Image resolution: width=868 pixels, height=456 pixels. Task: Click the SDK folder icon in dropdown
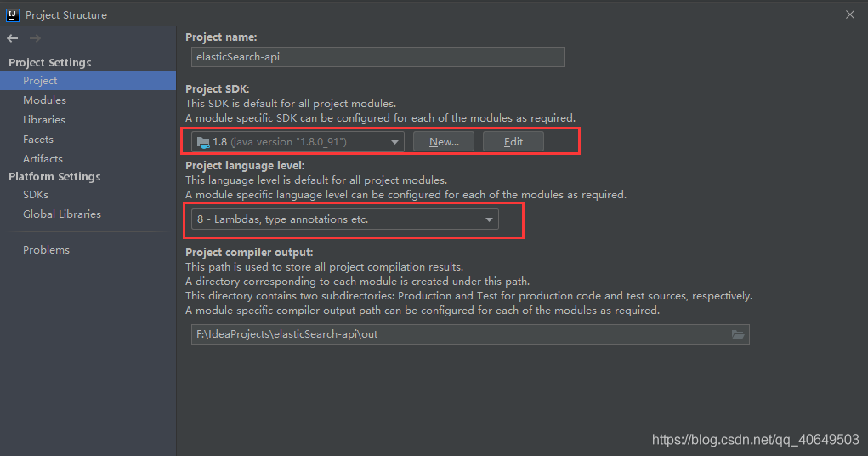[x=203, y=142]
